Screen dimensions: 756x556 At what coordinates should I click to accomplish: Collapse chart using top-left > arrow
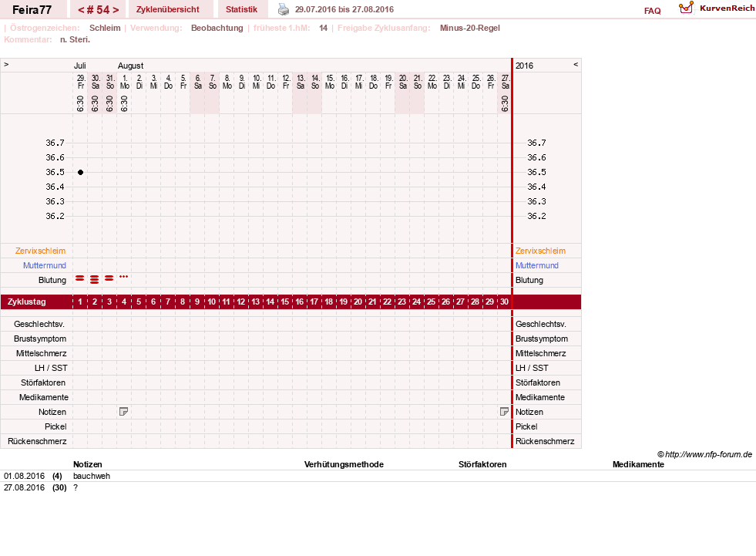coord(6,65)
